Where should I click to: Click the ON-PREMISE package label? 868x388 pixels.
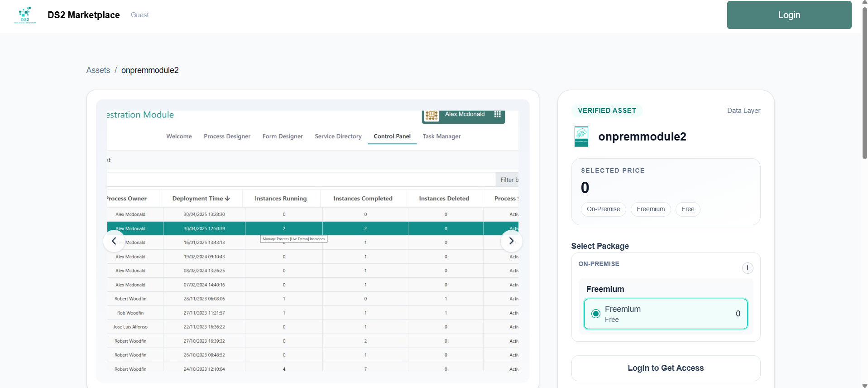pyautogui.click(x=599, y=264)
